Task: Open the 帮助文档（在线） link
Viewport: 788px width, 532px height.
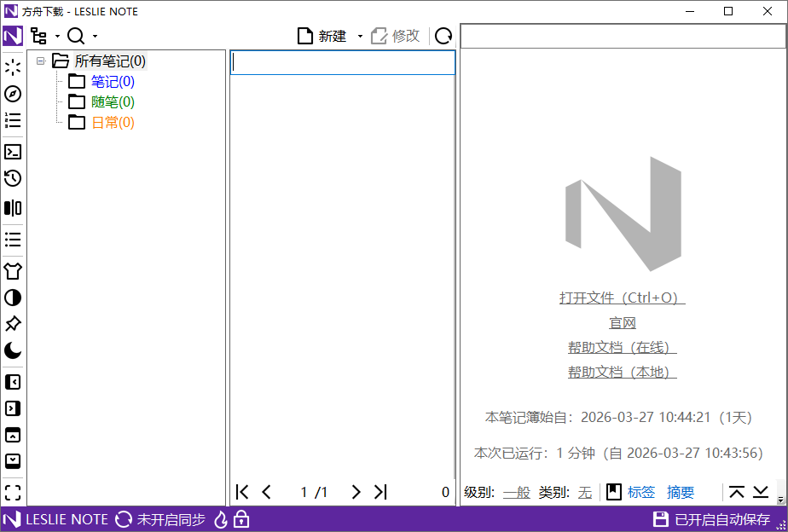Action: [x=623, y=347]
